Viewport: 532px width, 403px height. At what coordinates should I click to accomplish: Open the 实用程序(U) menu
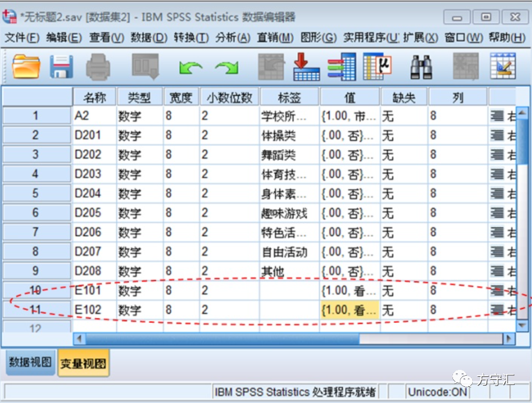(371, 37)
